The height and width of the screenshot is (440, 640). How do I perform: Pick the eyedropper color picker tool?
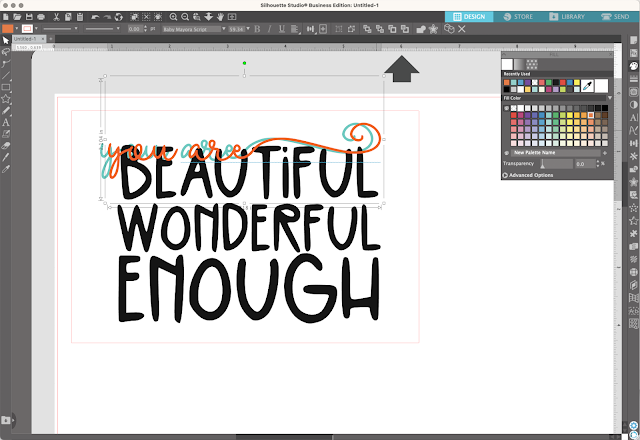[588, 88]
